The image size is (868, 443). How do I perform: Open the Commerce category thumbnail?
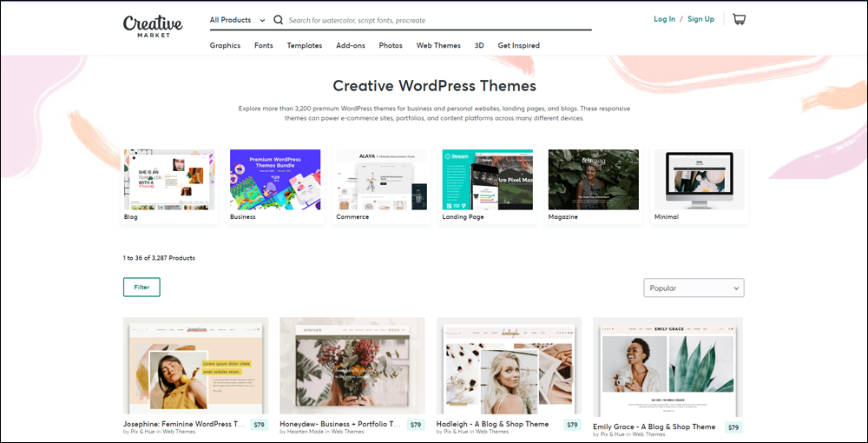point(381,180)
